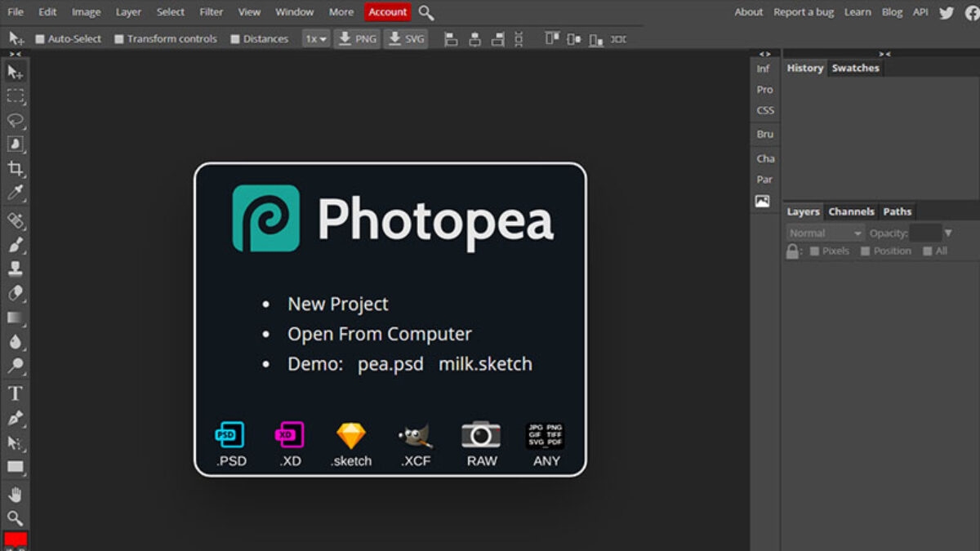Image resolution: width=980 pixels, height=551 pixels.
Task: Collapse the left toolbox with the arrows
Action: (15, 55)
